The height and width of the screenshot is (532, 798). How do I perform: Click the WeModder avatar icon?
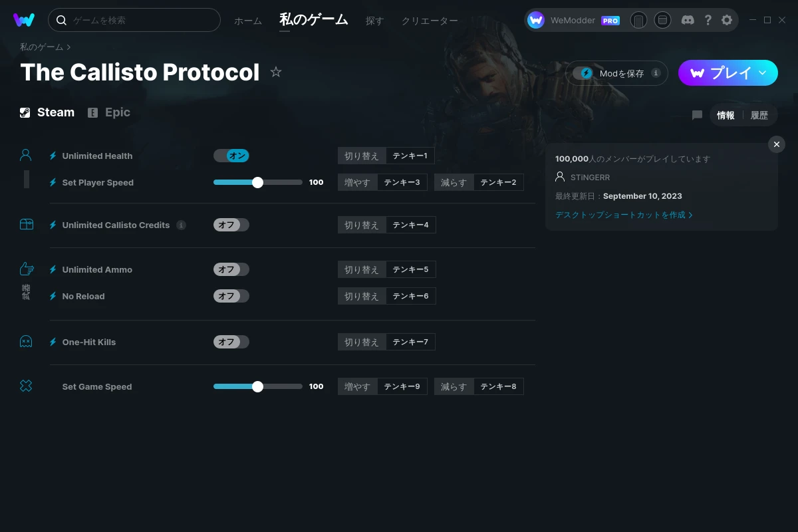pyautogui.click(x=536, y=20)
